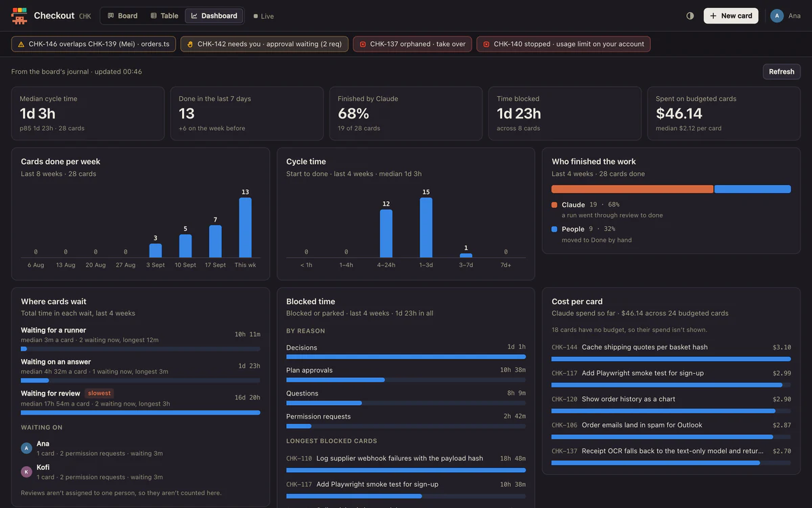The height and width of the screenshot is (508, 812).
Task: Click the blue People legend swatch
Action: pyautogui.click(x=554, y=229)
